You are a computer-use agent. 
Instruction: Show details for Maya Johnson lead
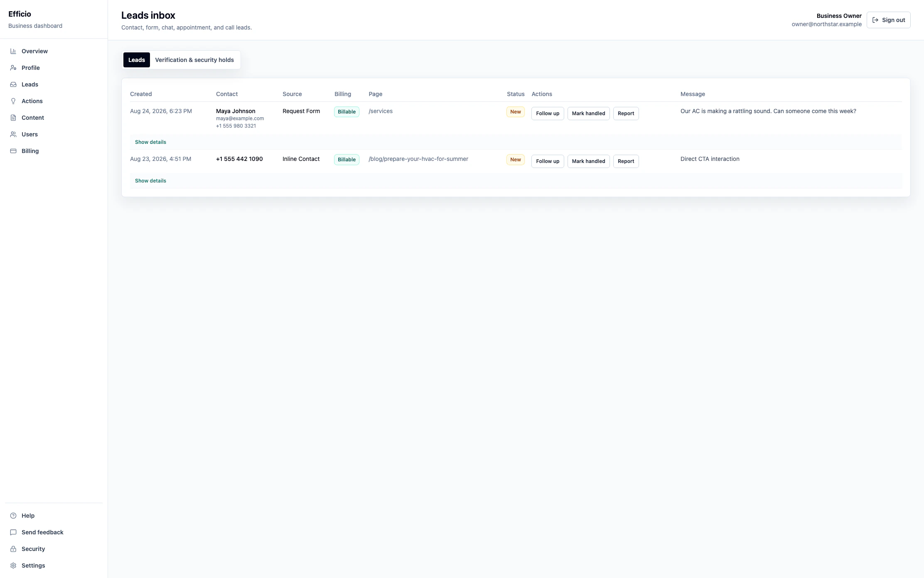tap(150, 142)
